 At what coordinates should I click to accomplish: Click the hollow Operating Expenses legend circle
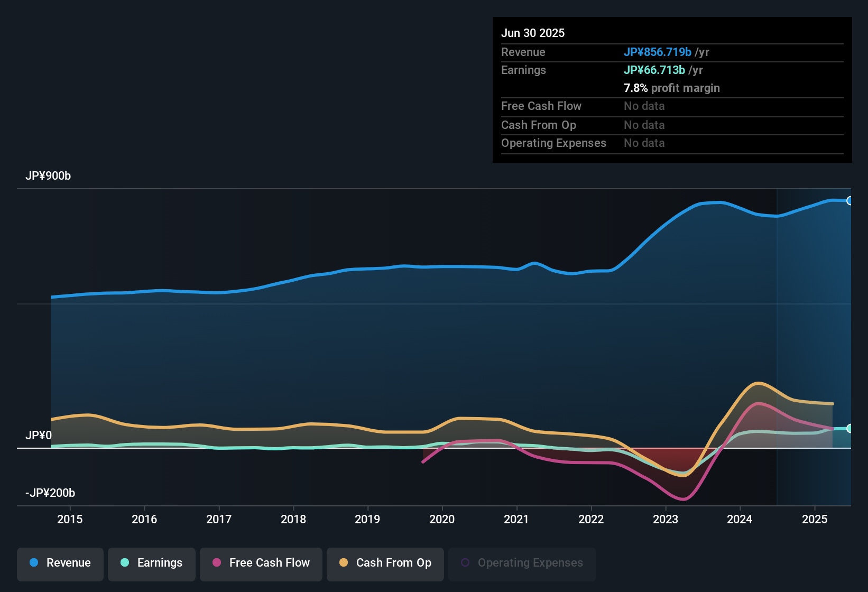[x=465, y=562]
